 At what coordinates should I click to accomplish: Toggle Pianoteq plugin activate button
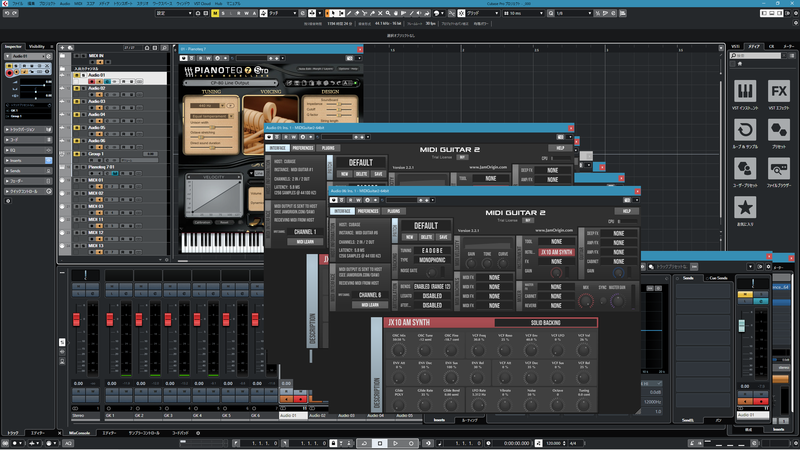coord(184,58)
